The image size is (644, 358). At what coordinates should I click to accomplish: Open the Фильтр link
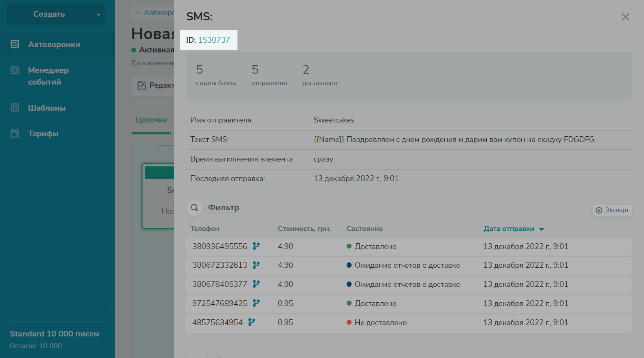pos(223,207)
